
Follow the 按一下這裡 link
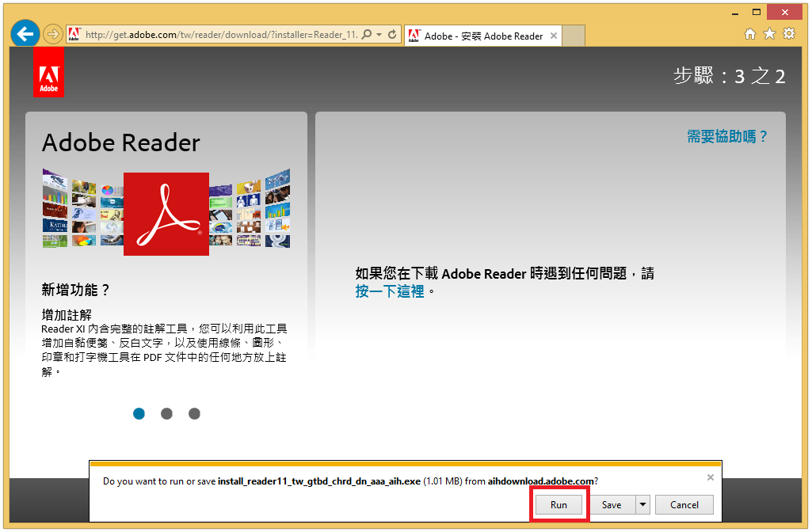(390, 291)
